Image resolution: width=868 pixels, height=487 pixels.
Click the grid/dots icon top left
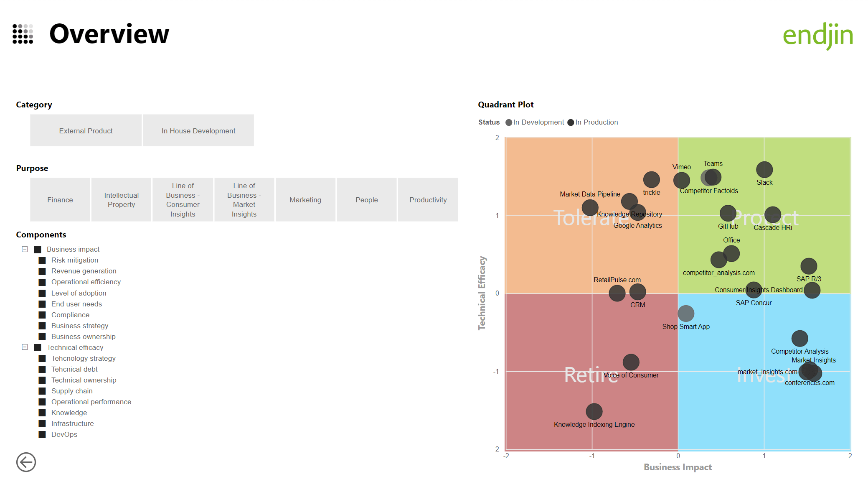[22, 34]
